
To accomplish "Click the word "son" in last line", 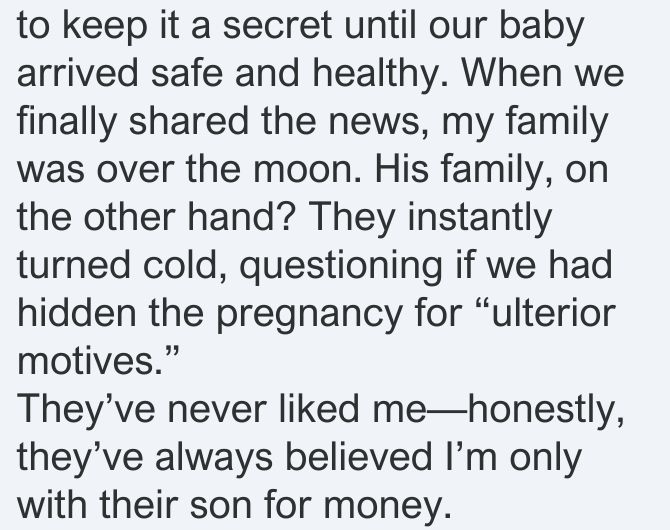I will tap(220, 505).
